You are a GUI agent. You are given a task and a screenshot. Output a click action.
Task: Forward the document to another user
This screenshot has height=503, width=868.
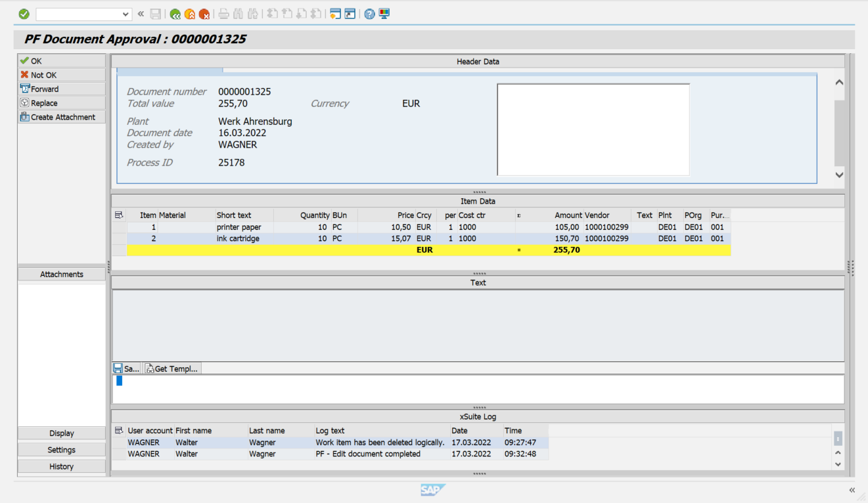pyautogui.click(x=61, y=88)
